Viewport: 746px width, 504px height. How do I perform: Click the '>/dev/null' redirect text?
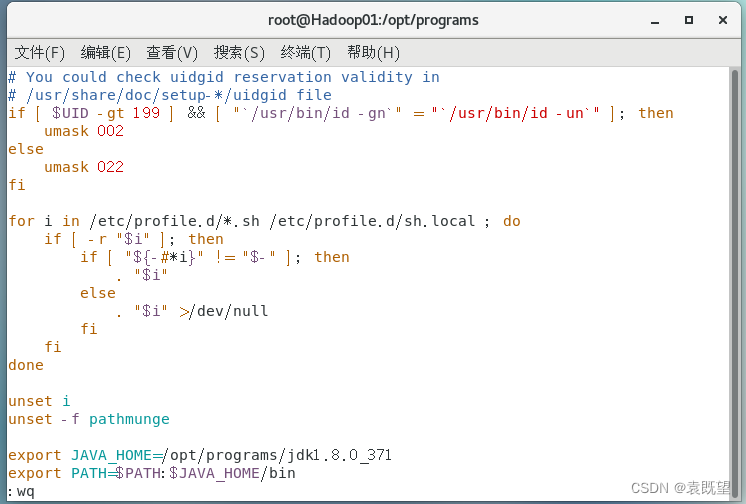[x=224, y=311]
